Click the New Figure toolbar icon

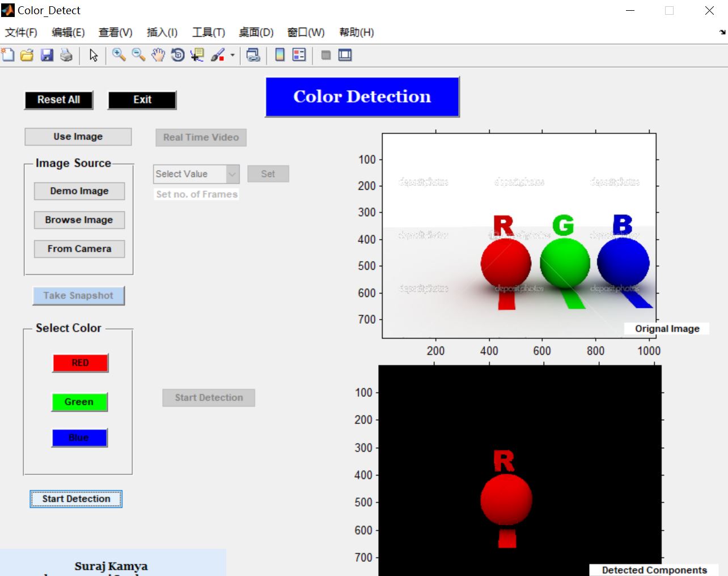tap(8, 55)
